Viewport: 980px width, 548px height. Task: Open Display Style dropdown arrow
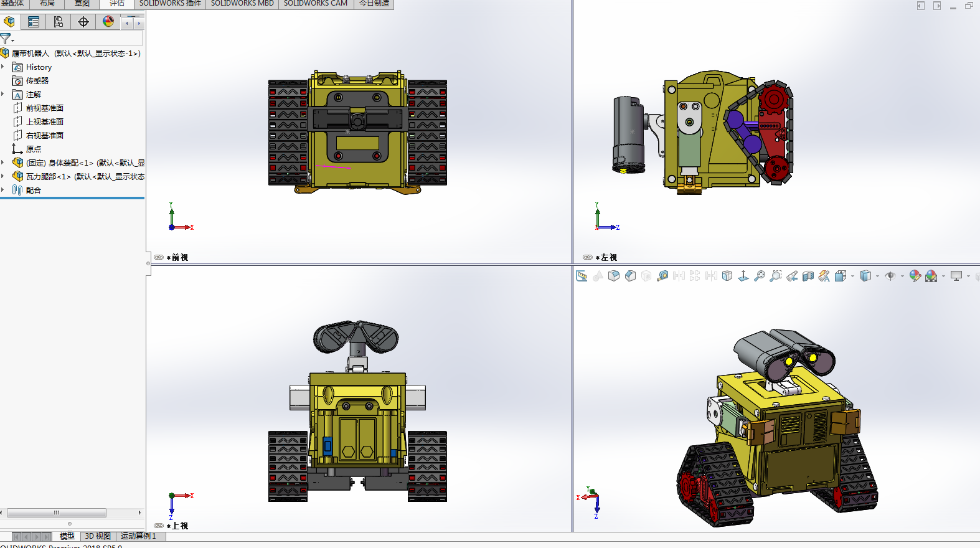[877, 276]
